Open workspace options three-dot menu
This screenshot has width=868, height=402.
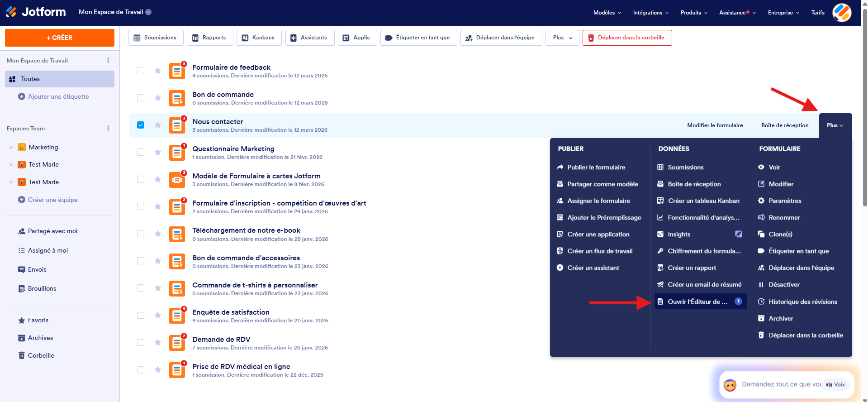pos(108,60)
